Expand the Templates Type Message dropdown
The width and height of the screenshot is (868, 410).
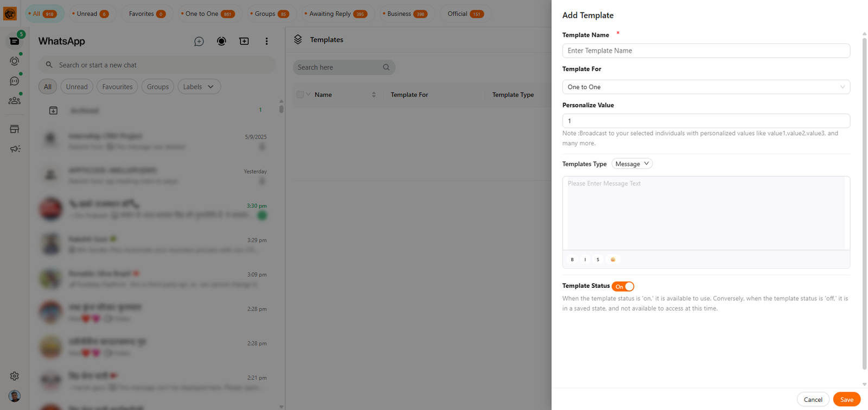point(631,164)
